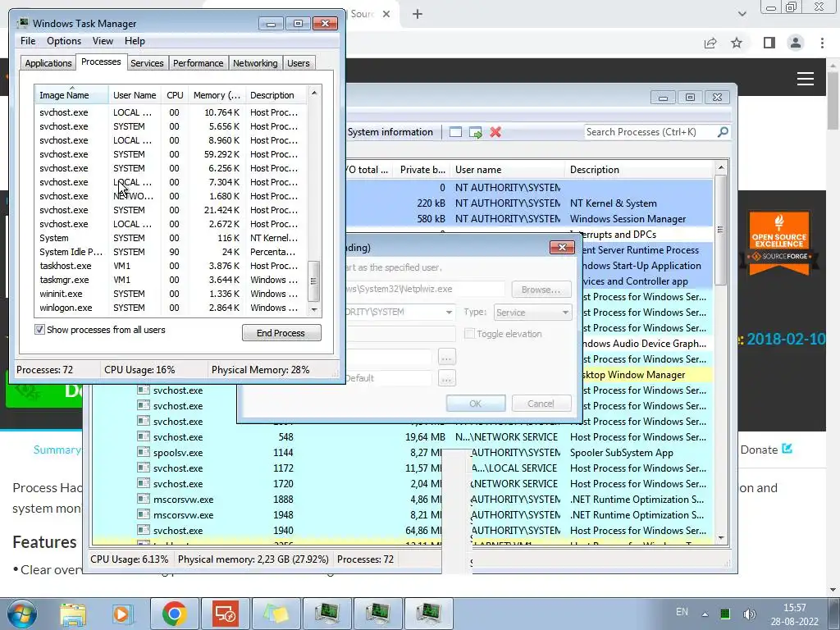Open the View menu in Task Manager
The width and height of the screenshot is (840, 630).
coord(103,41)
